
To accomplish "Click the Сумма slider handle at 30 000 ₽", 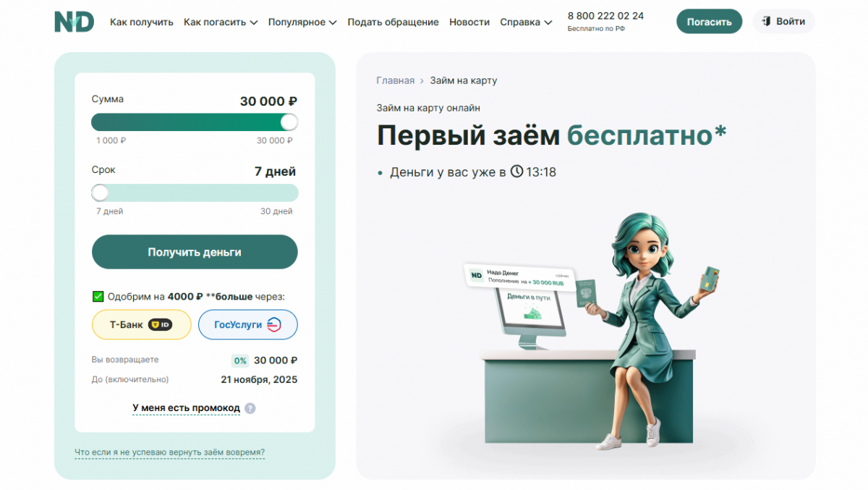I will tap(289, 122).
